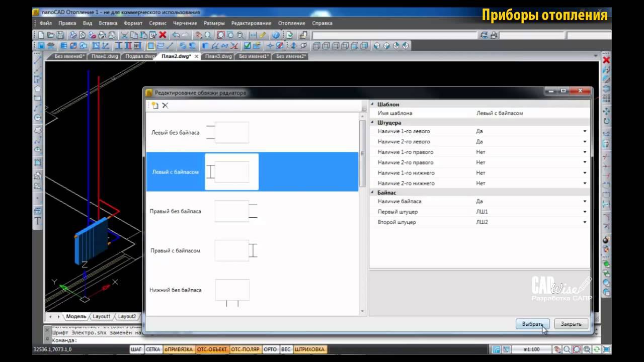Switch to Подвал.dwg tab
The image size is (644, 362).
[140, 56]
